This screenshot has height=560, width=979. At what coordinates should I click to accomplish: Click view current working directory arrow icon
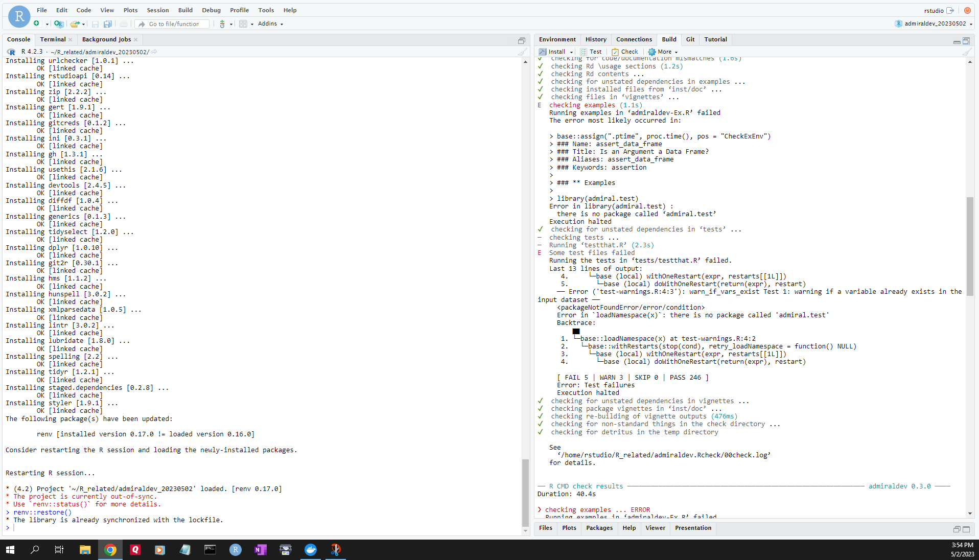click(154, 52)
